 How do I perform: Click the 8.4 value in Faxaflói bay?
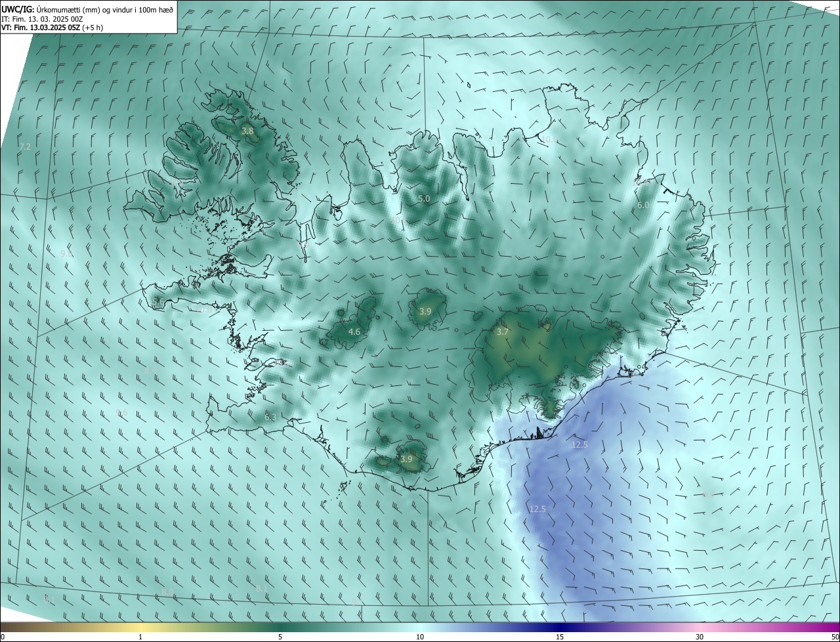(x=150, y=371)
